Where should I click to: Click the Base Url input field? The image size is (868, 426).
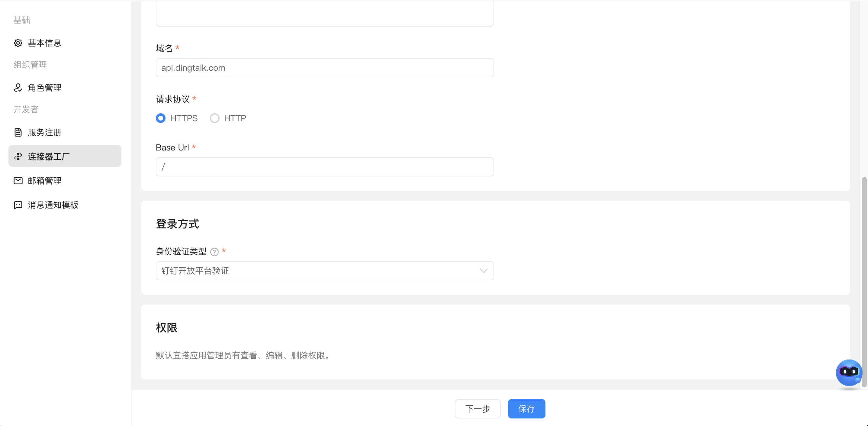point(325,167)
